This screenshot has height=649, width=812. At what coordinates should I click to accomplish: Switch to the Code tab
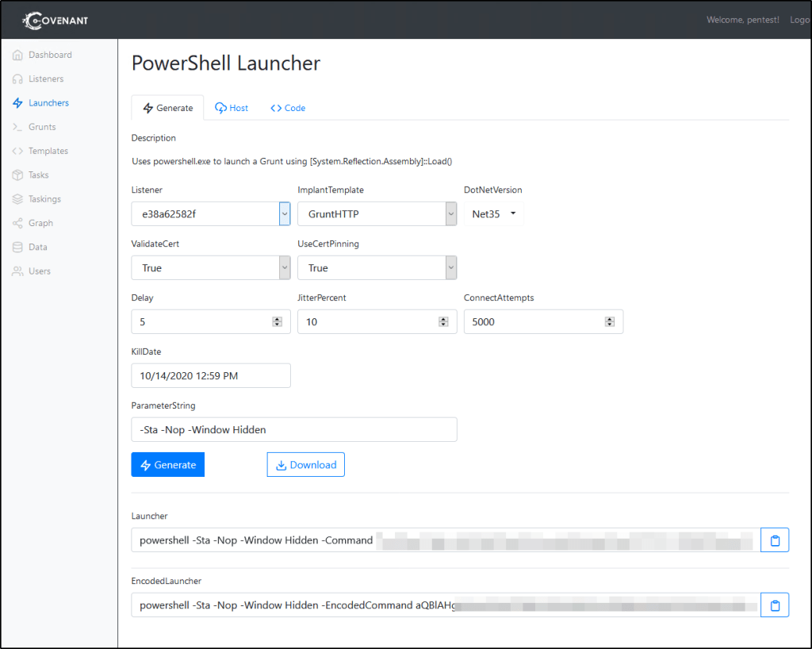coord(288,108)
